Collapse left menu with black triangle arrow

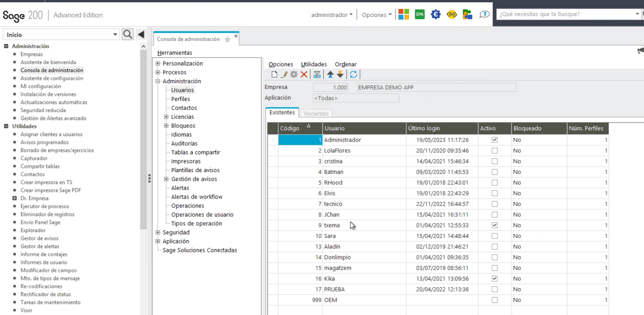tap(141, 34)
